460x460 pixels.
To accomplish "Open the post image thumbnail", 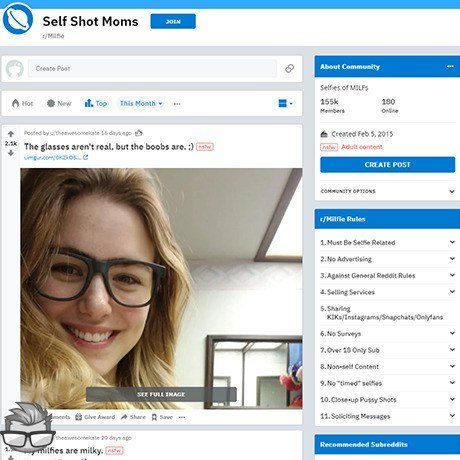I will point(161,288).
